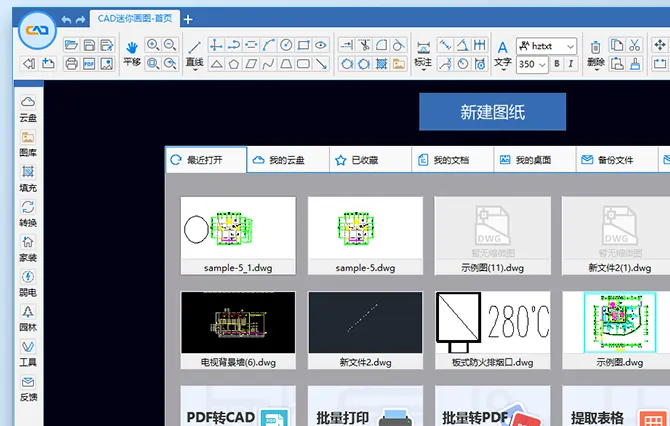
Task: Select the arrow line tool
Action: coord(321,64)
